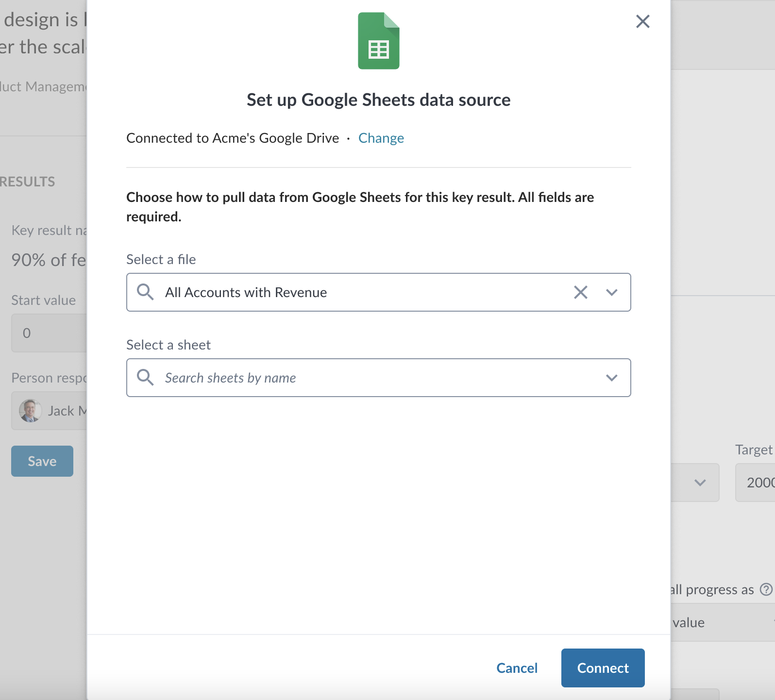Cancel the data source setup
The width and height of the screenshot is (775, 700).
click(517, 668)
